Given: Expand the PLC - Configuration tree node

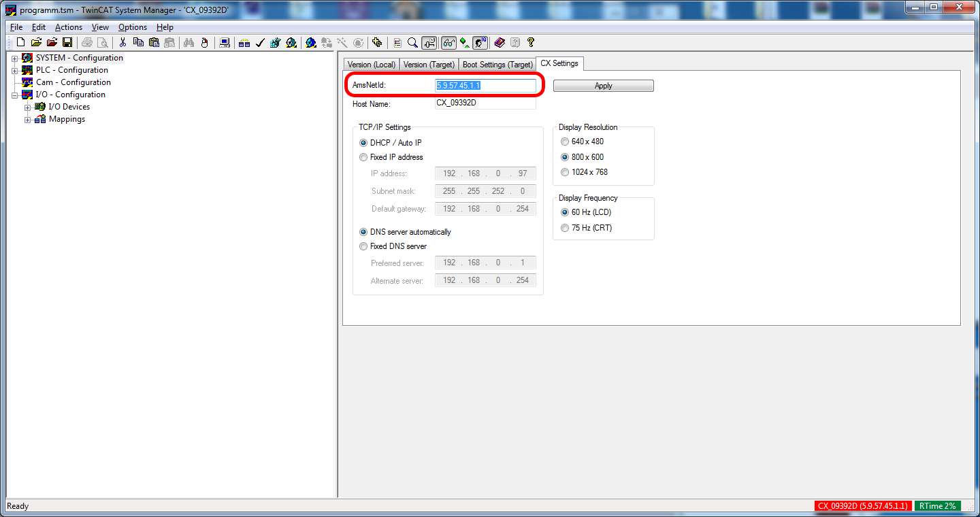Looking at the screenshot, I should (14, 71).
